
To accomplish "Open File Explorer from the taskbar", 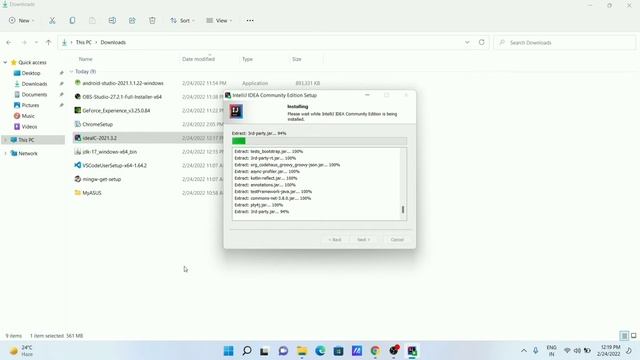I will click(x=302, y=351).
